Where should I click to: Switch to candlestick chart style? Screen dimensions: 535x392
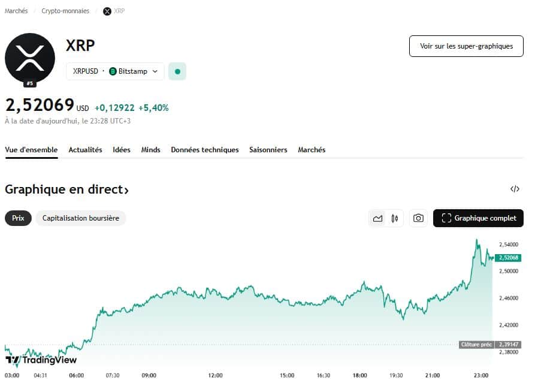394,218
